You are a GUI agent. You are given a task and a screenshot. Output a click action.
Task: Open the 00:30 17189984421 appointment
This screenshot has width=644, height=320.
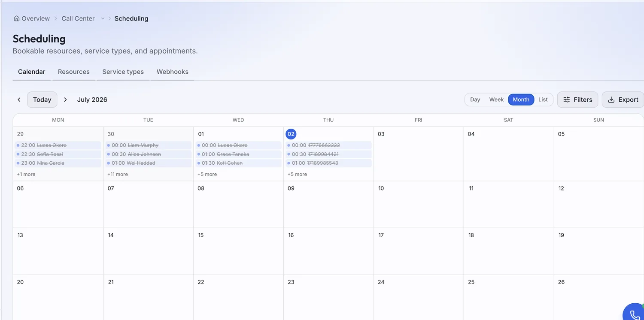(329, 154)
